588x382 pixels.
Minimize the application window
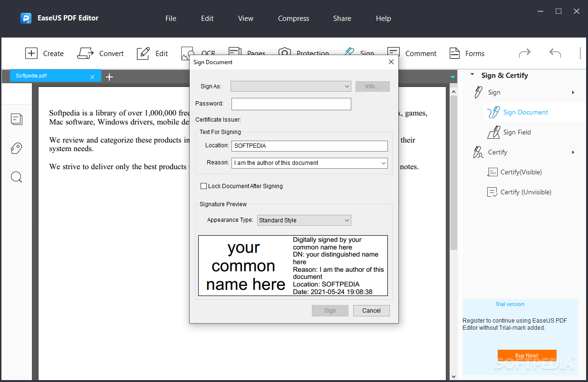coord(540,11)
